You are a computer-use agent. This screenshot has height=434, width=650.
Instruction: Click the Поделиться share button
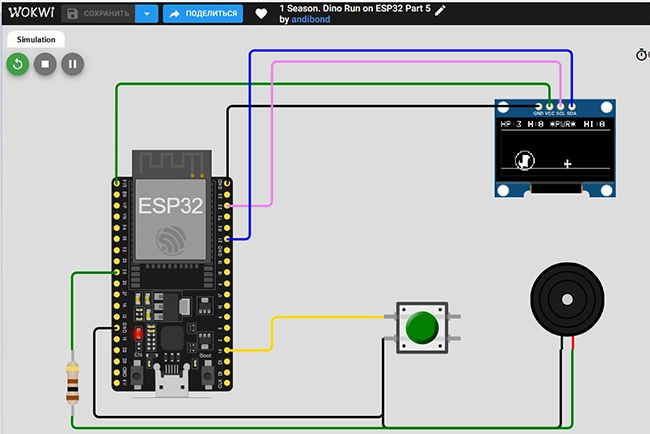click(x=203, y=14)
